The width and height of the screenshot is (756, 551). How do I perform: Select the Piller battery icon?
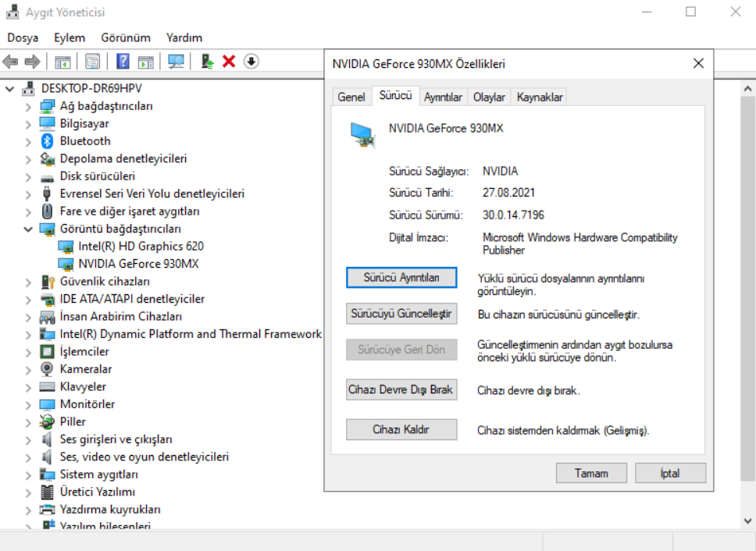click(47, 421)
